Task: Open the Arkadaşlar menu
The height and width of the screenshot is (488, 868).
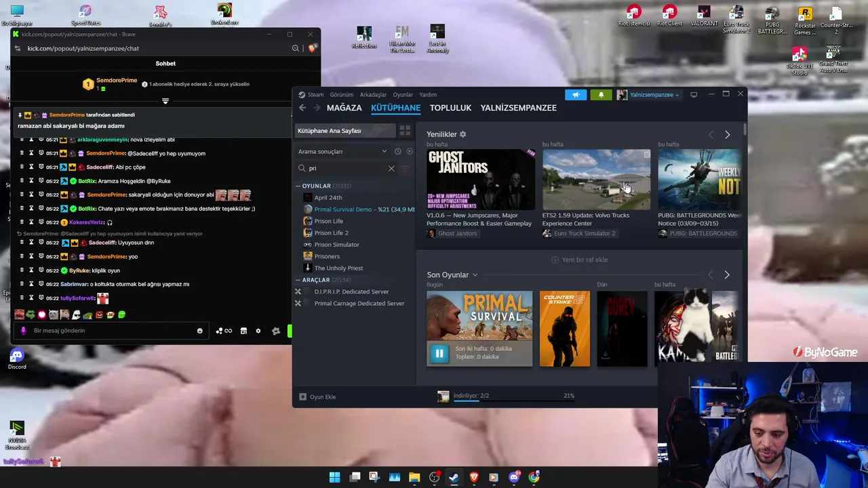Action: tap(373, 95)
